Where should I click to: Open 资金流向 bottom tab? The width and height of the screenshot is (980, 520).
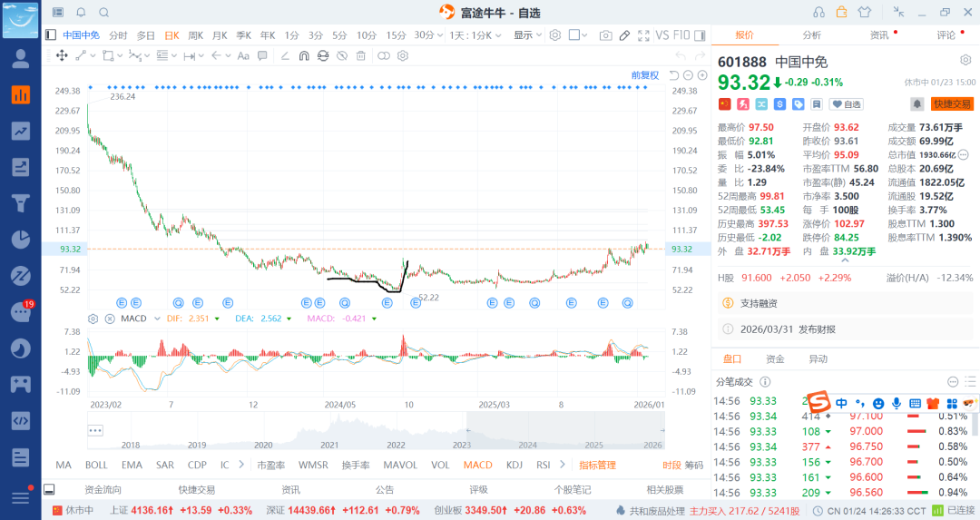pyautogui.click(x=103, y=489)
